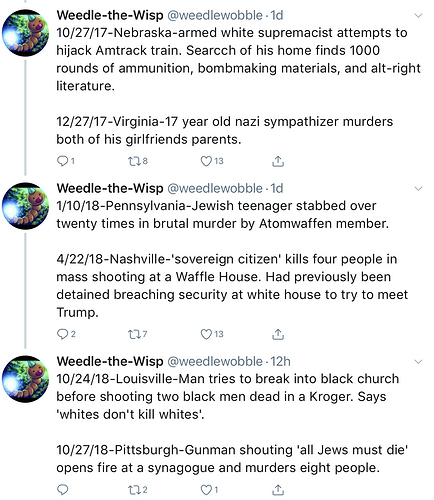This screenshot has width=434, height=500.
Task: Share the Nashville Waffle House tweet
Action: 278,334
